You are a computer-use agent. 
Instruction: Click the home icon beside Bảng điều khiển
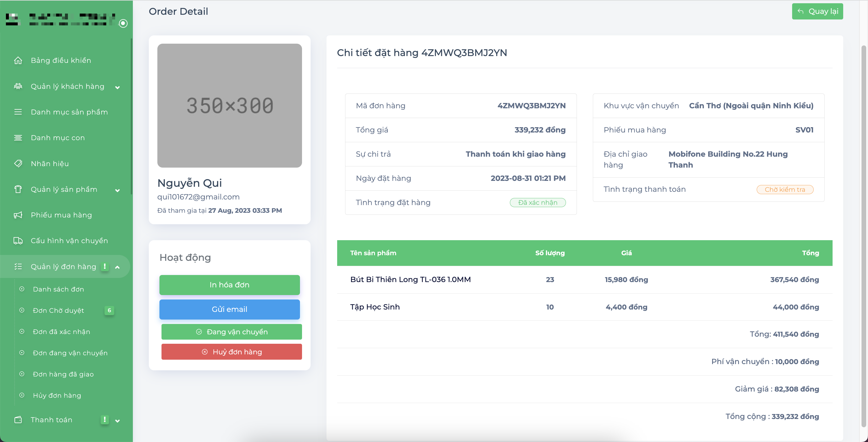tap(18, 60)
